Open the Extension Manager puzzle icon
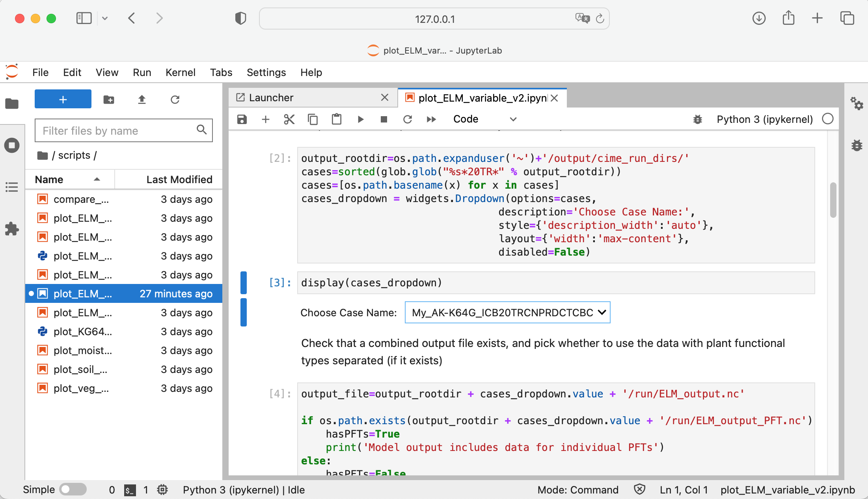Viewport: 868px width, 499px height. pos(12,229)
